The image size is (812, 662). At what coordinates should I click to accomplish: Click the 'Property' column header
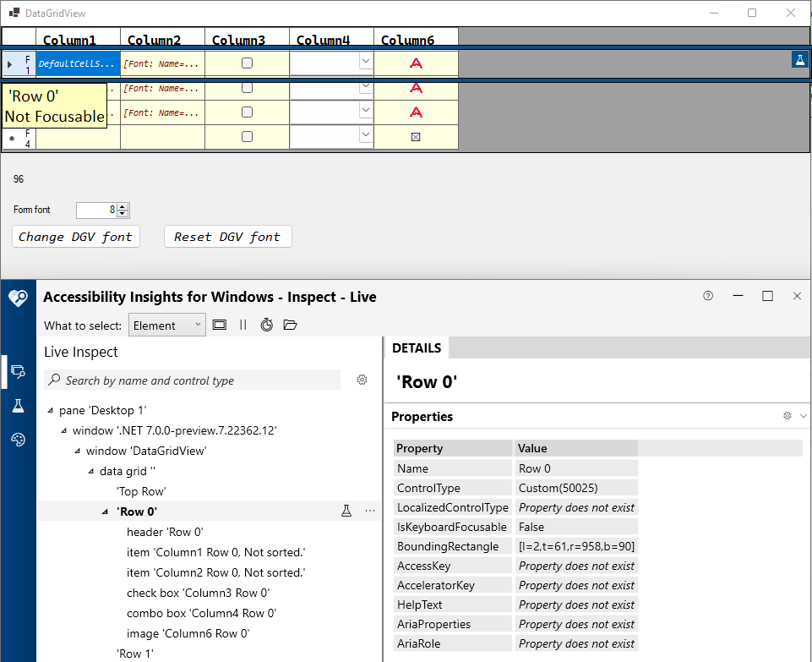[x=453, y=448]
